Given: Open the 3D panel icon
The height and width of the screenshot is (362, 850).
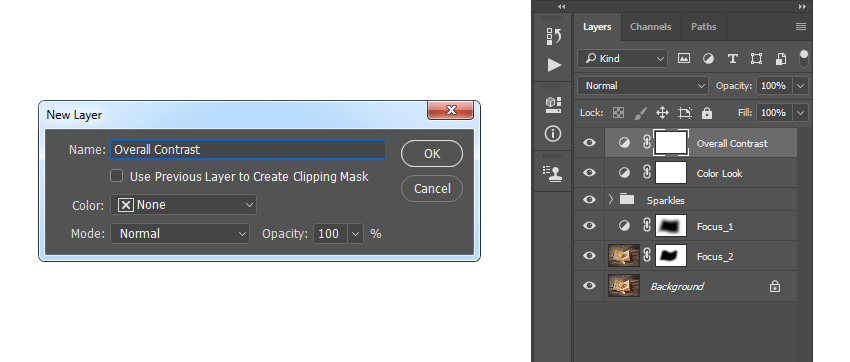Looking at the screenshot, I should pos(553,105).
